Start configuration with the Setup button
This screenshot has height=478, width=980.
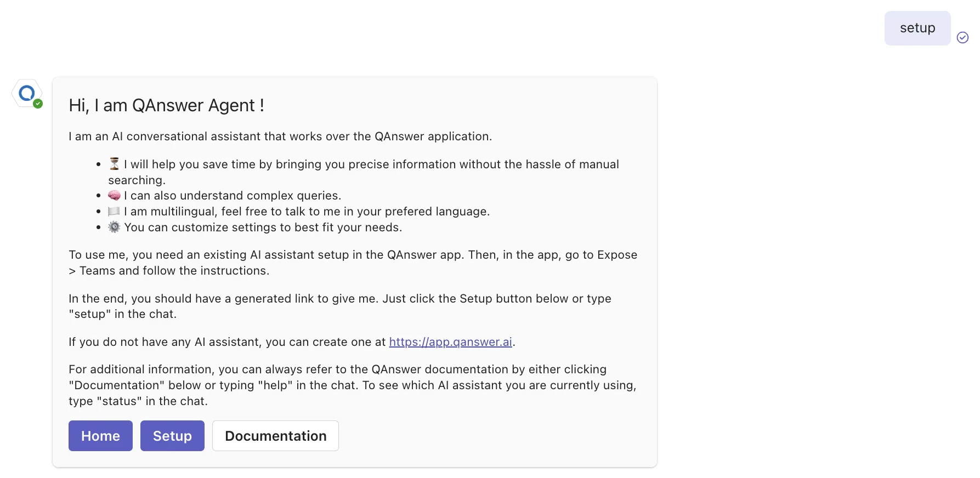coord(172,436)
